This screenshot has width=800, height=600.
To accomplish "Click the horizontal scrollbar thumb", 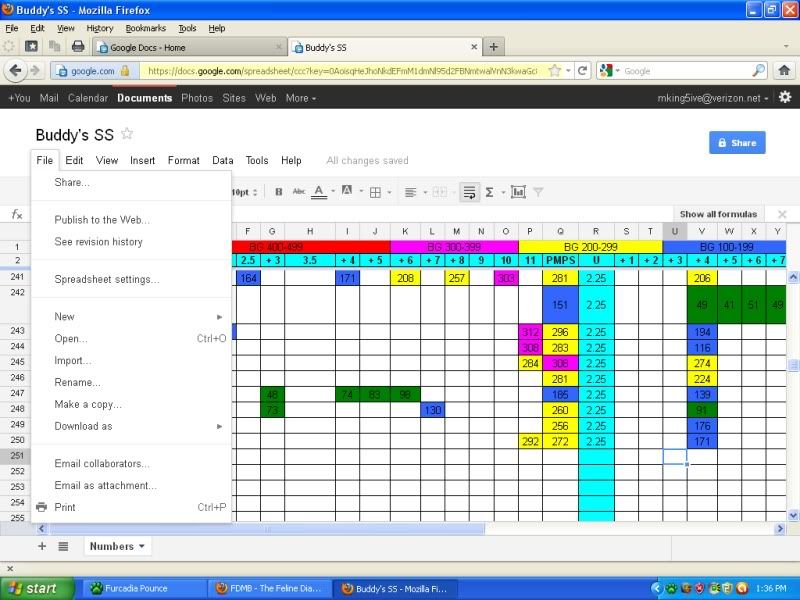I will (266, 529).
